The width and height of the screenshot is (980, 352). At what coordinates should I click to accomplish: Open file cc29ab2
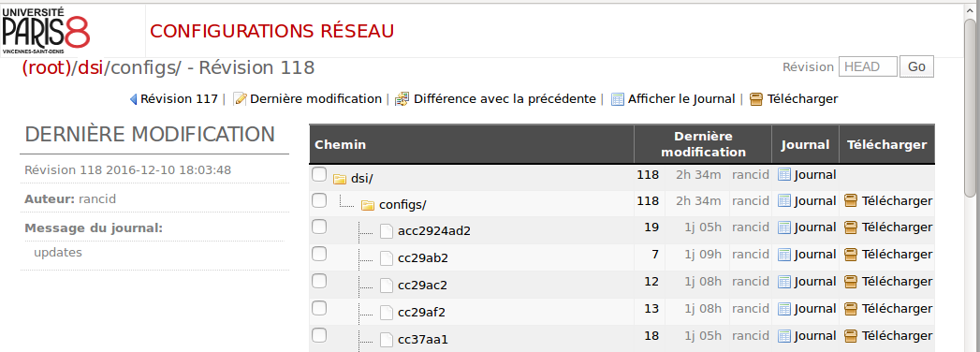(422, 258)
